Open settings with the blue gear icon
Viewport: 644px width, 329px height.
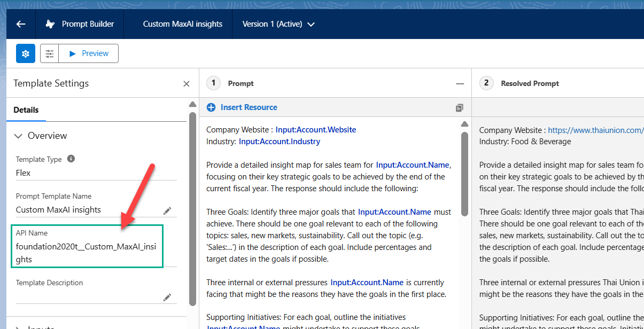pyautogui.click(x=26, y=53)
